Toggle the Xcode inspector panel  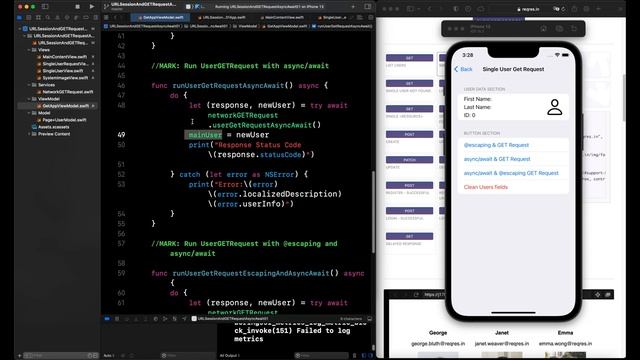tap(368, 7)
